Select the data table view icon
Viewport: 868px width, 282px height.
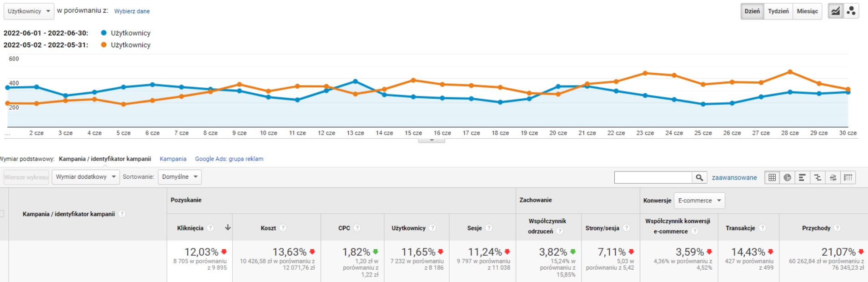coord(772,177)
